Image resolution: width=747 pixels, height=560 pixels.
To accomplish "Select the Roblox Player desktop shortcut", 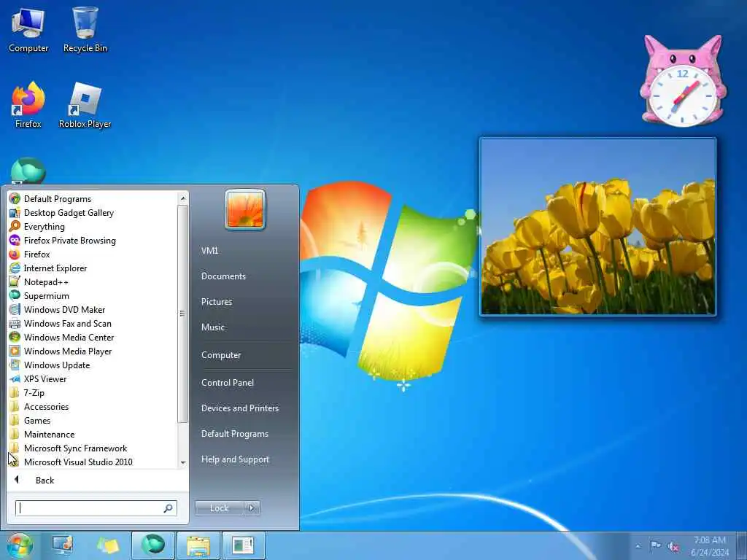I will pyautogui.click(x=85, y=105).
